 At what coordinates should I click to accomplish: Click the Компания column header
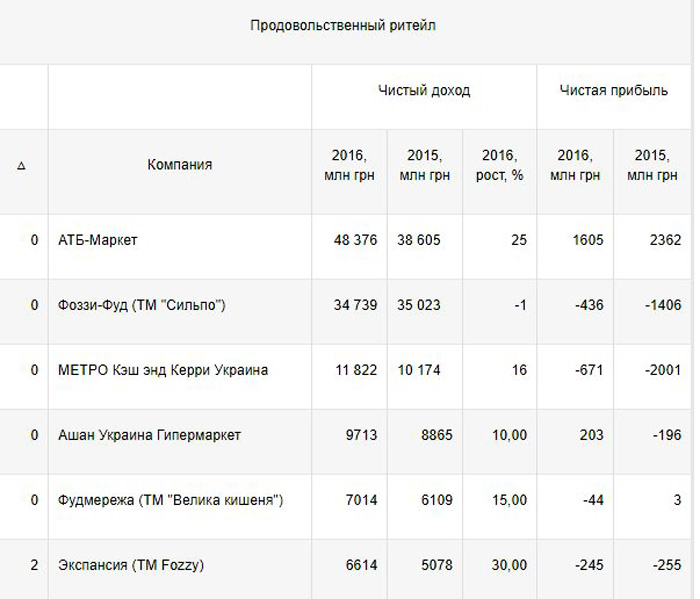[x=180, y=165]
